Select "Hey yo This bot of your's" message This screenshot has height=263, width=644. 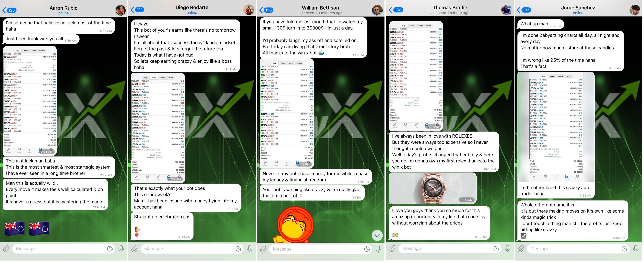(x=185, y=46)
